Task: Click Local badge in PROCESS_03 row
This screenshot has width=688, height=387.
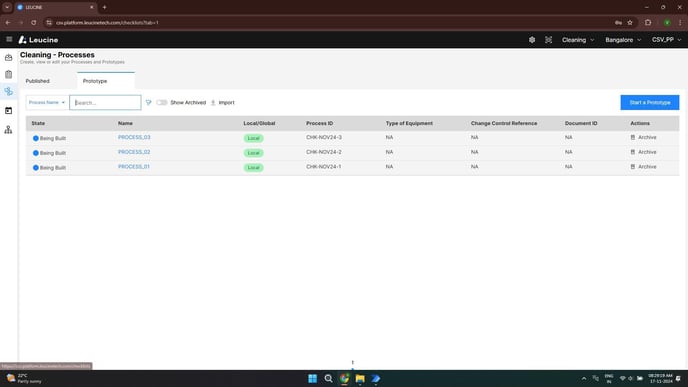Action: [254, 138]
